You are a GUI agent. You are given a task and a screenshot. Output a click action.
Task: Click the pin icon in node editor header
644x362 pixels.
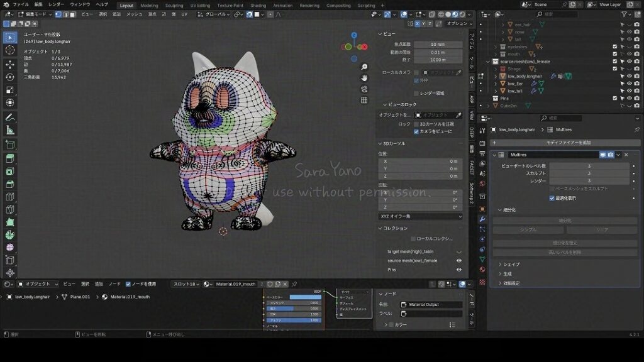tap(294, 284)
